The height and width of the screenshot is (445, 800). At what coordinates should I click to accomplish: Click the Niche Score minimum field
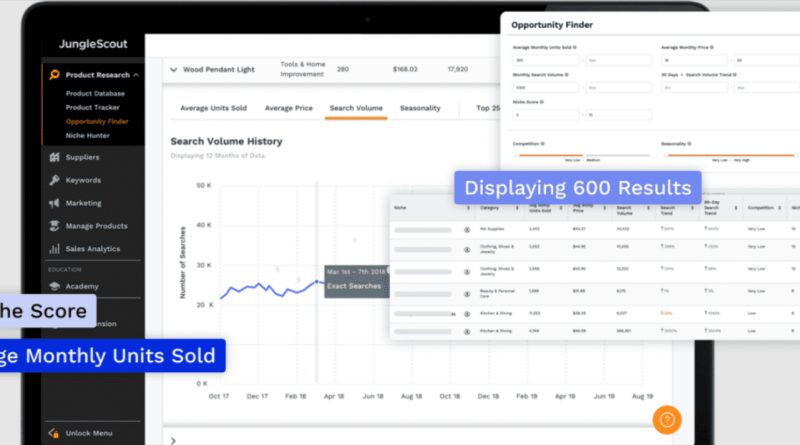tap(545, 115)
